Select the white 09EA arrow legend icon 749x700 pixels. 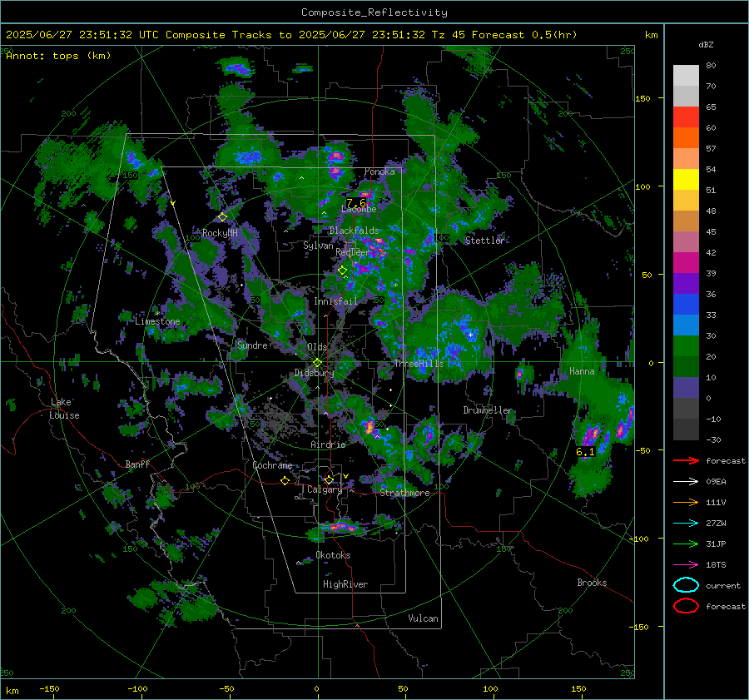coord(686,482)
